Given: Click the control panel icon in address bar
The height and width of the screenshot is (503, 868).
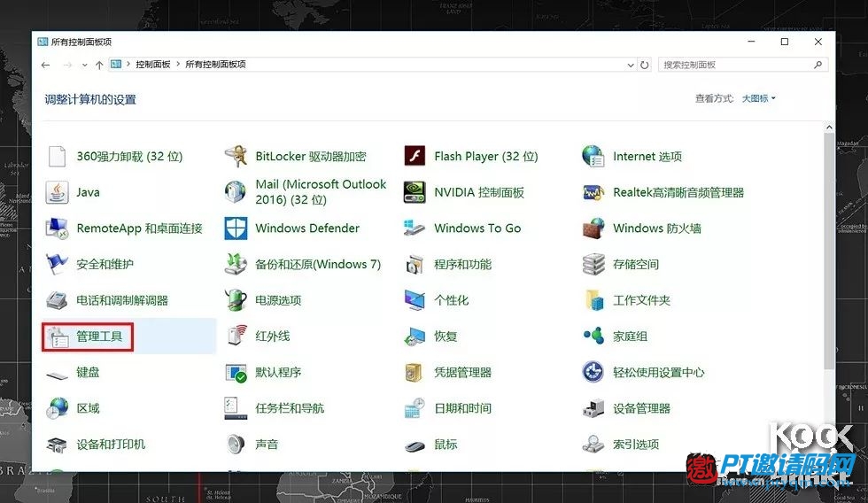Looking at the screenshot, I should tap(116, 64).
